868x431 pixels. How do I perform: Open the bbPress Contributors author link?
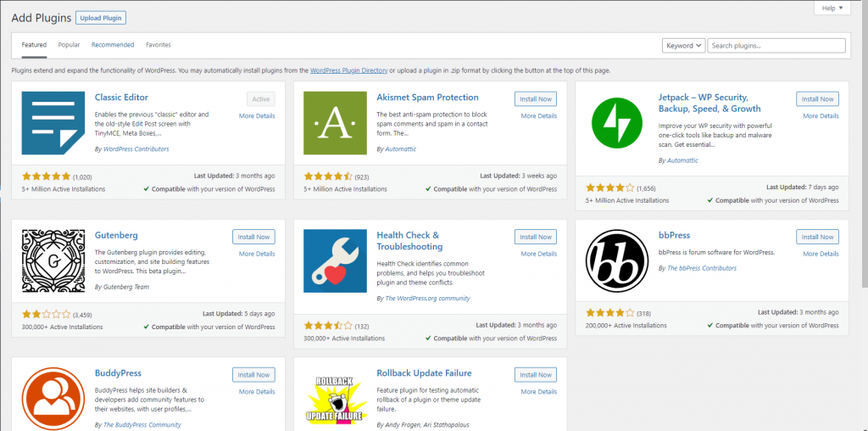[702, 268]
